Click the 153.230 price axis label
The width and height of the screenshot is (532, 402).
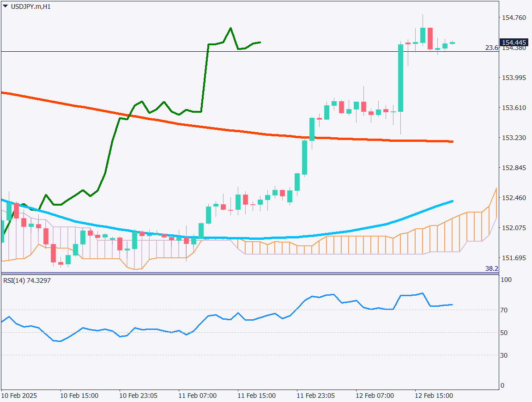(514, 138)
